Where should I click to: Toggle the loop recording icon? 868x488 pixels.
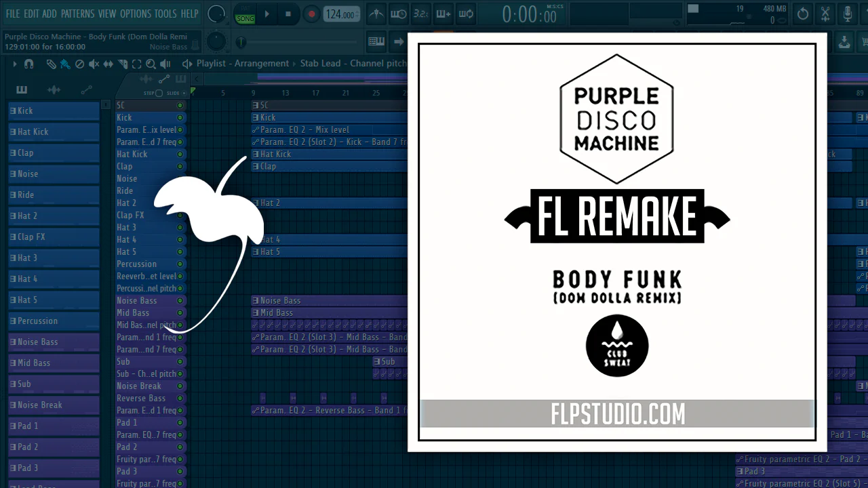tap(466, 14)
